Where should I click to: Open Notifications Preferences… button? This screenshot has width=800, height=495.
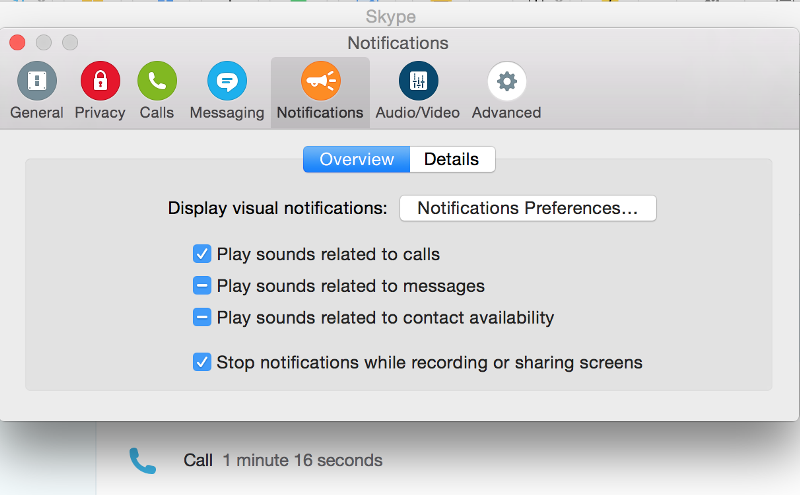click(527, 208)
